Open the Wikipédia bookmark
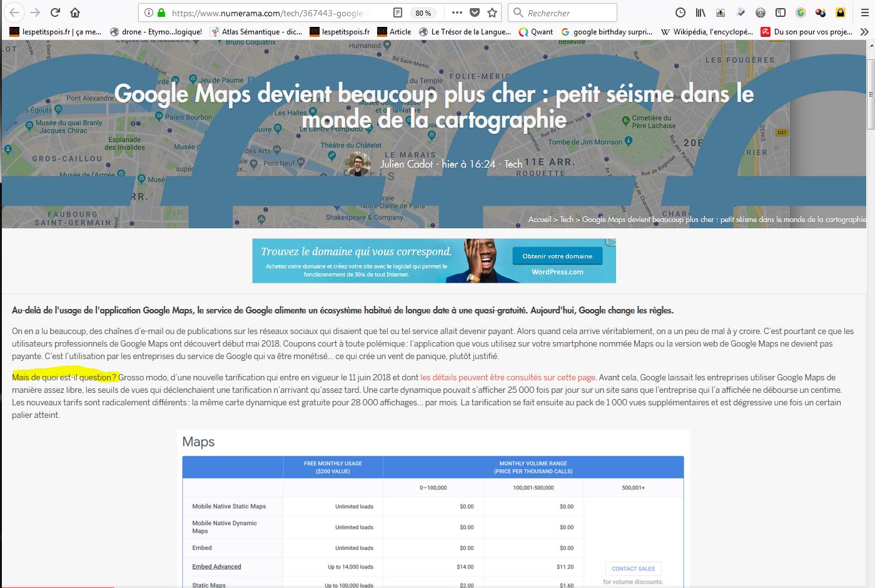Screen dimensions: 875x588 (707, 32)
